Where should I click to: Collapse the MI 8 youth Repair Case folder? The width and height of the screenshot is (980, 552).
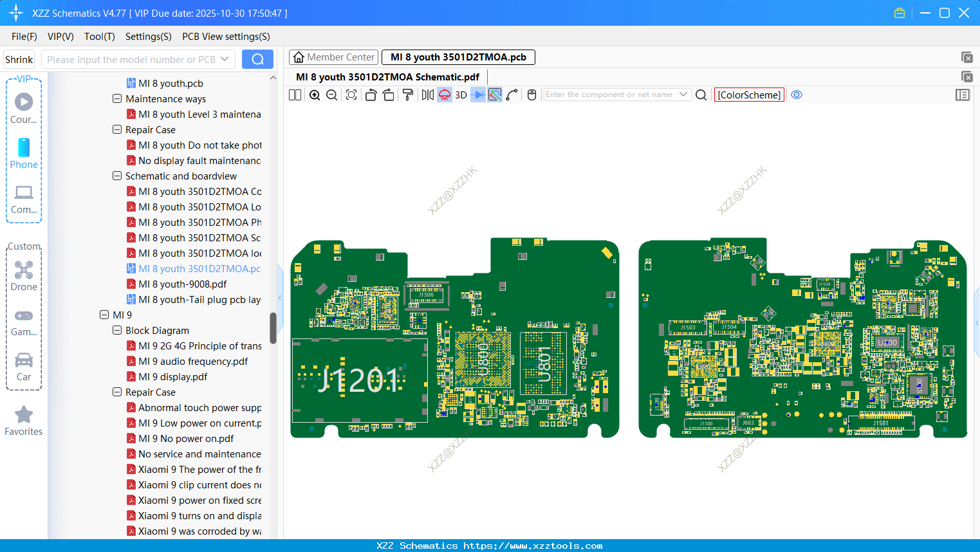(x=117, y=129)
